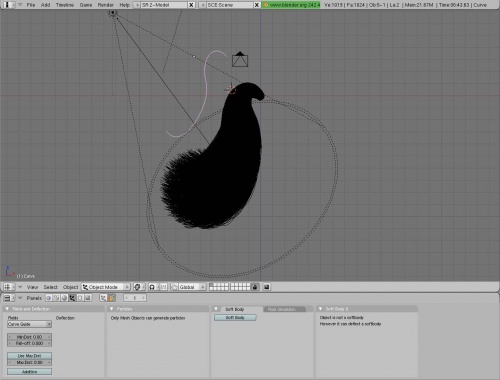Decrease the current frame number arrow
500x380 pixels.
point(127,298)
